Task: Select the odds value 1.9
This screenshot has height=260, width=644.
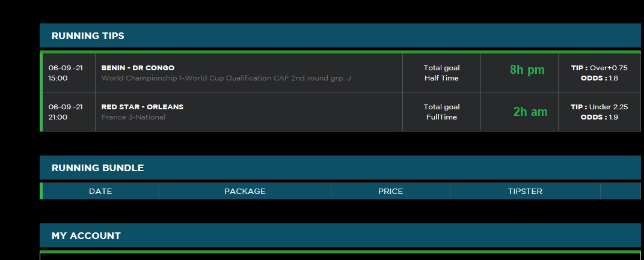Action: tap(613, 117)
